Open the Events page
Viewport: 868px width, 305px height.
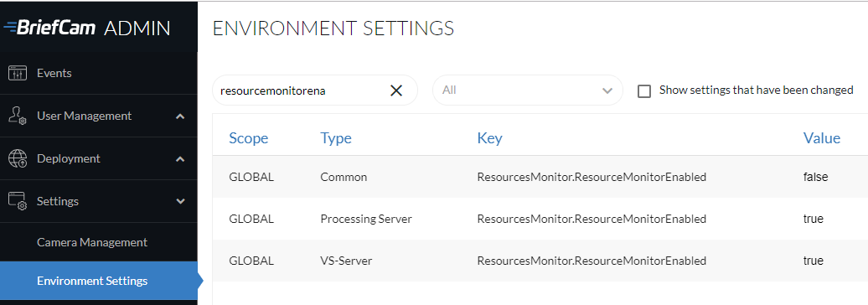click(x=99, y=73)
